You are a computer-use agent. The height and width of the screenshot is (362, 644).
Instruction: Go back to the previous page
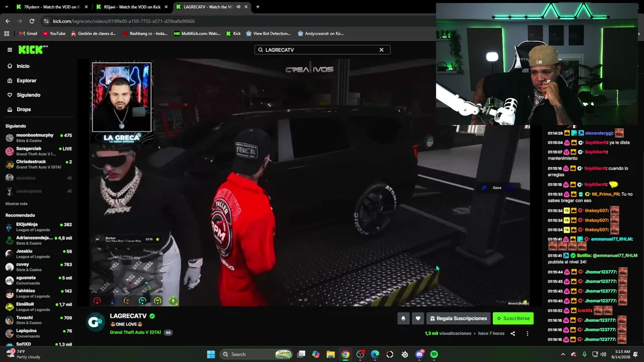click(8, 21)
